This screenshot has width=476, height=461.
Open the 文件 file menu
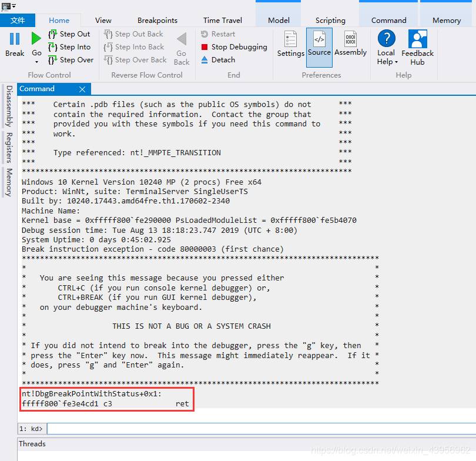click(x=18, y=21)
